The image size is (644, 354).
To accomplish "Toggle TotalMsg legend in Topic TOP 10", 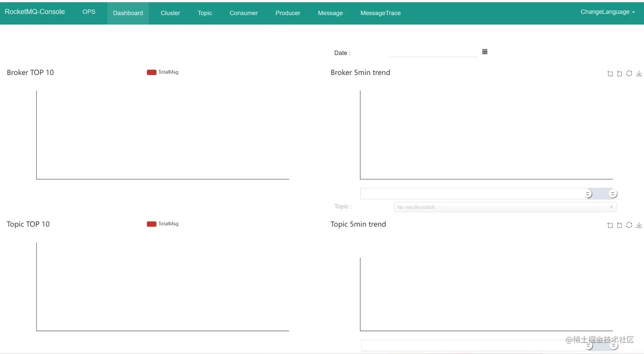I will [x=163, y=224].
